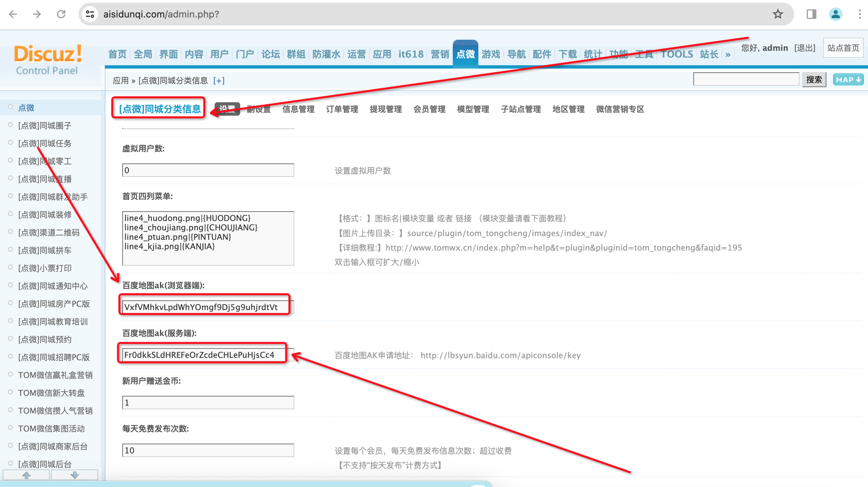Screen dimensions: 868x487
Task: Click the site info icon in address bar
Action: point(90,14)
